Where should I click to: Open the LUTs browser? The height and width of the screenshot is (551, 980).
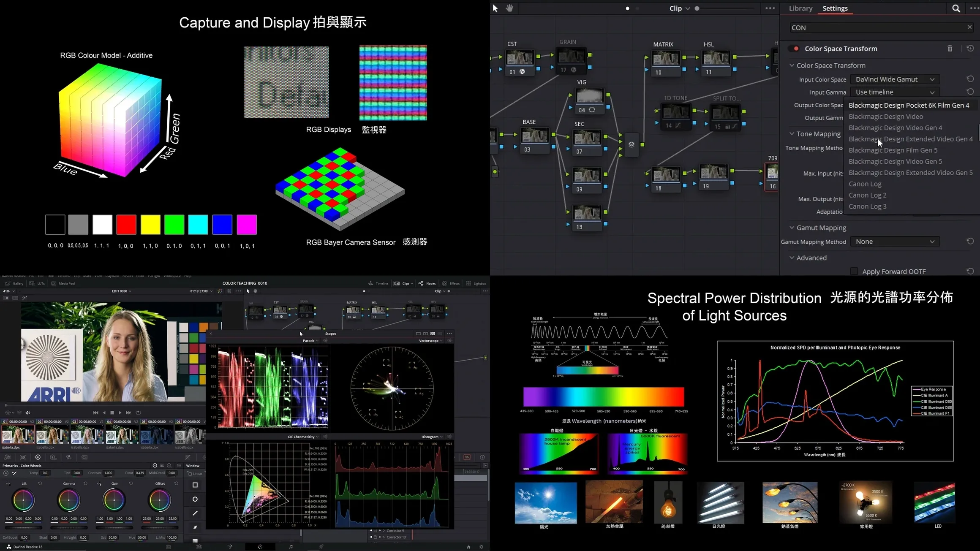click(x=37, y=283)
